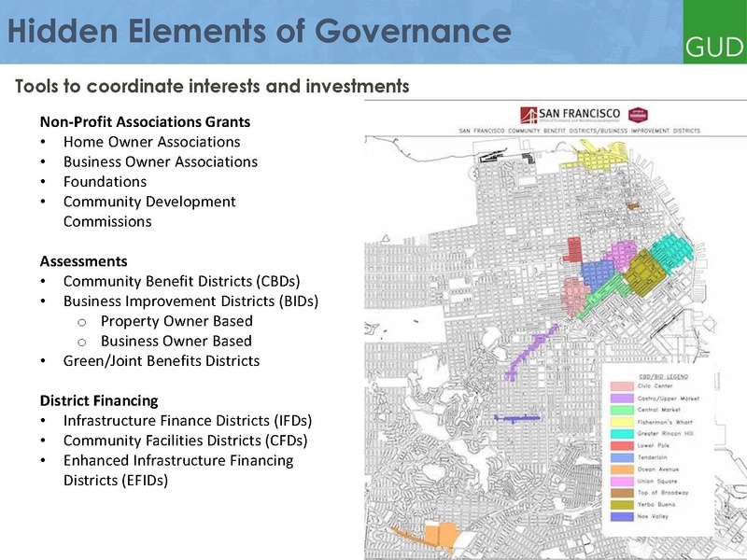Select the Property Owner Based sub-bullet
The image size is (747, 560).
pos(176,321)
